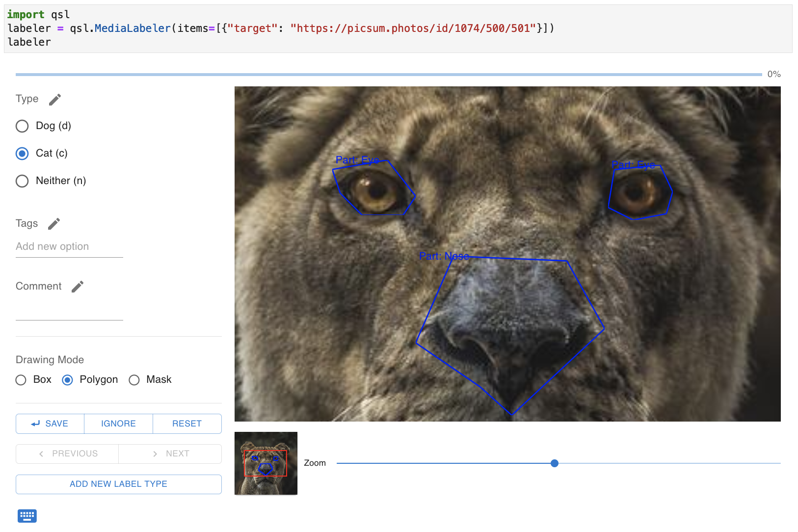Viewport: 798px width, 532px height.
Task: Select the left Part: Eye polygon label
Action: [x=357, y=160]
